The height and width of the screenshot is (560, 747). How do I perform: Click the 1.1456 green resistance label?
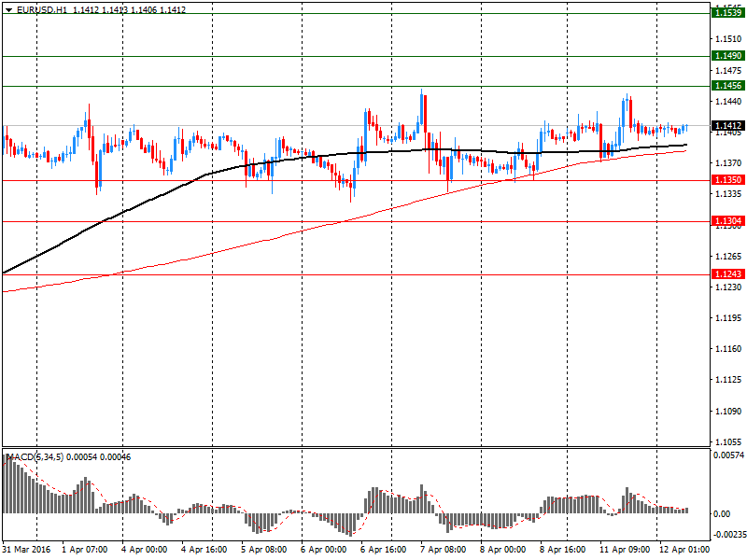[728, 86]
